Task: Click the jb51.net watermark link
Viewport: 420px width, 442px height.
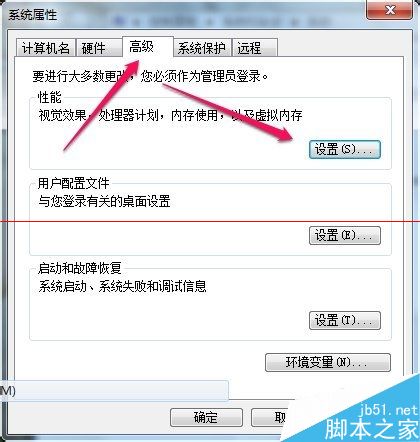Action: [388, 410]
